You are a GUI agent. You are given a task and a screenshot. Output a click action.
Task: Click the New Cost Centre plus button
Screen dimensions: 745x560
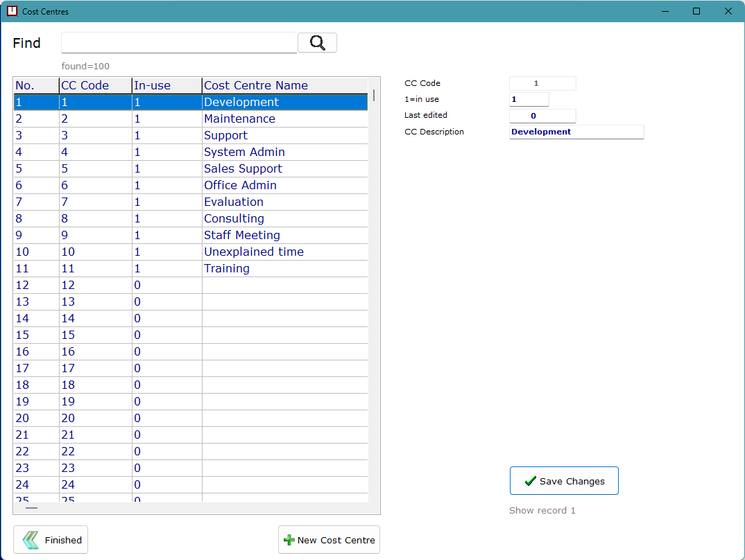click(329, 540)
